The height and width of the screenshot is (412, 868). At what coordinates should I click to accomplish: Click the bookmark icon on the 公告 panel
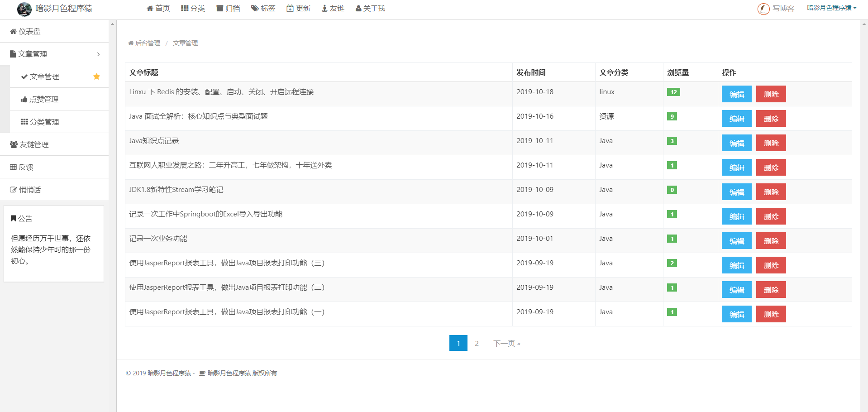[14, 218]
